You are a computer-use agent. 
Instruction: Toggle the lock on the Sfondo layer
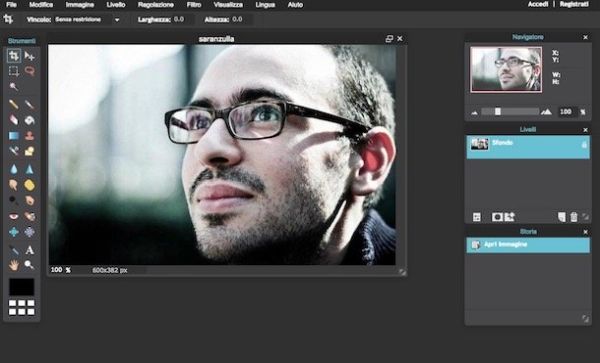tap(584, 145)
